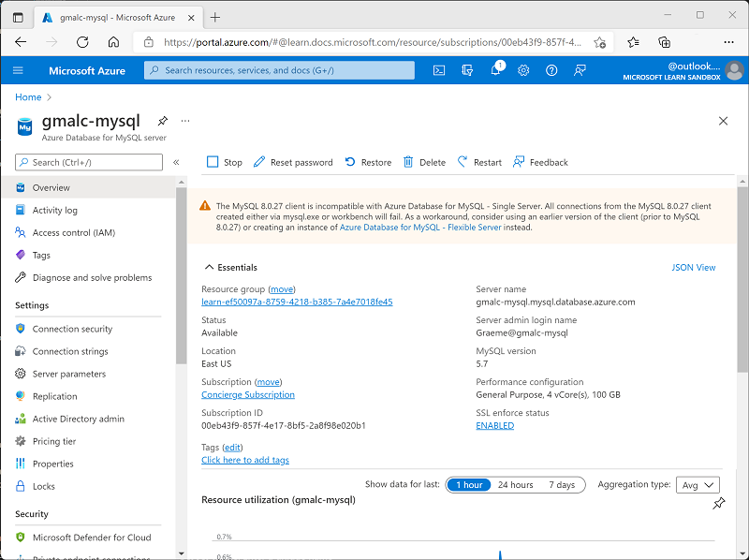Image resolution: width=749 pixels, height=560 pixels.
Task: Click the Microsoft Azure logo text
Action: 87,71
